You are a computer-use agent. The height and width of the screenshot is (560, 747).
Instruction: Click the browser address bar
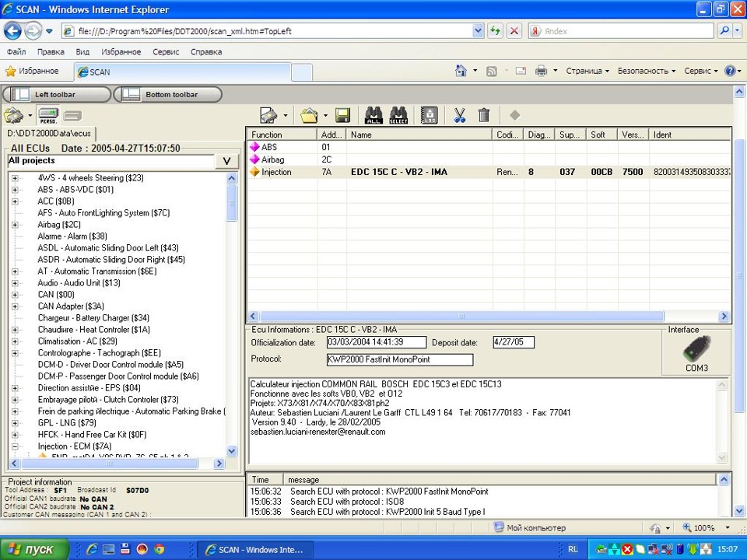point(274,31)
